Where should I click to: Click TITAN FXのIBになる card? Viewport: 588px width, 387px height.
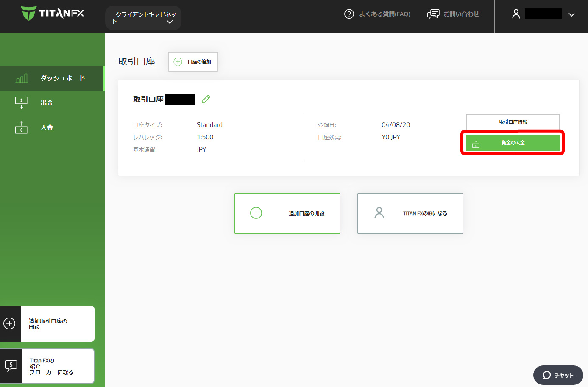(x=410, y=213)
